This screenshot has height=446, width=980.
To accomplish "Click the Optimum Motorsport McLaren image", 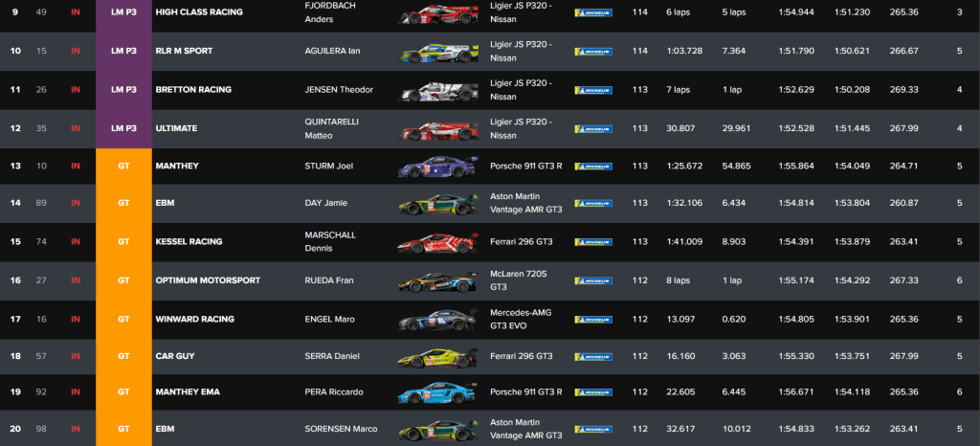I will point(438,281).
